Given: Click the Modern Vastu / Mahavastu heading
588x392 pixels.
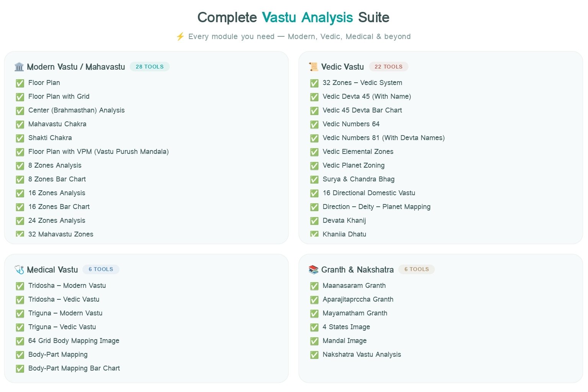Looking at the screenshot, I should [x=76, y=67].
